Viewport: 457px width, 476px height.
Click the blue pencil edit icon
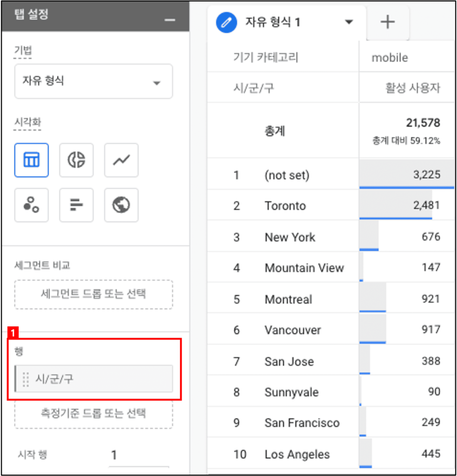pos(226,22)
